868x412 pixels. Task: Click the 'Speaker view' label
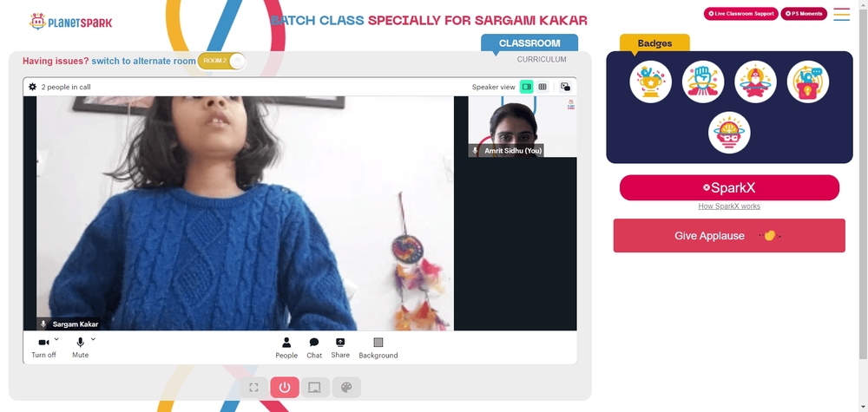coord(493,87)
